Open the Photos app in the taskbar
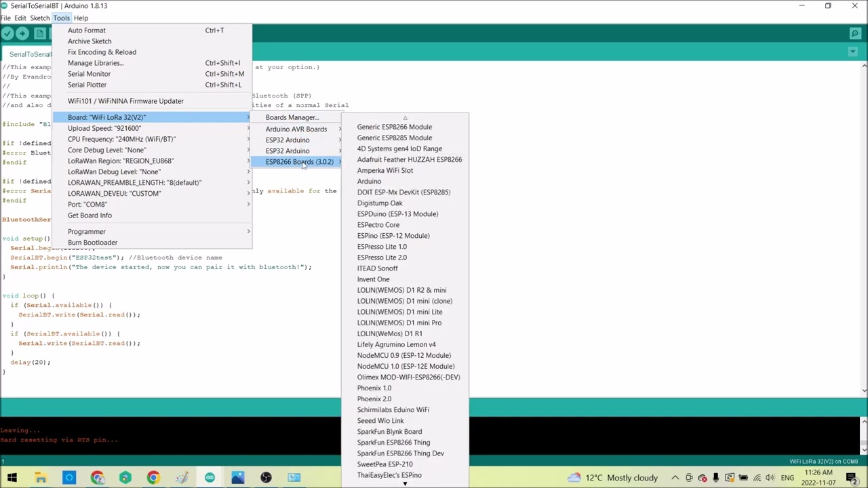The height and width of the screenshot is (488, 868). (237, 478)
